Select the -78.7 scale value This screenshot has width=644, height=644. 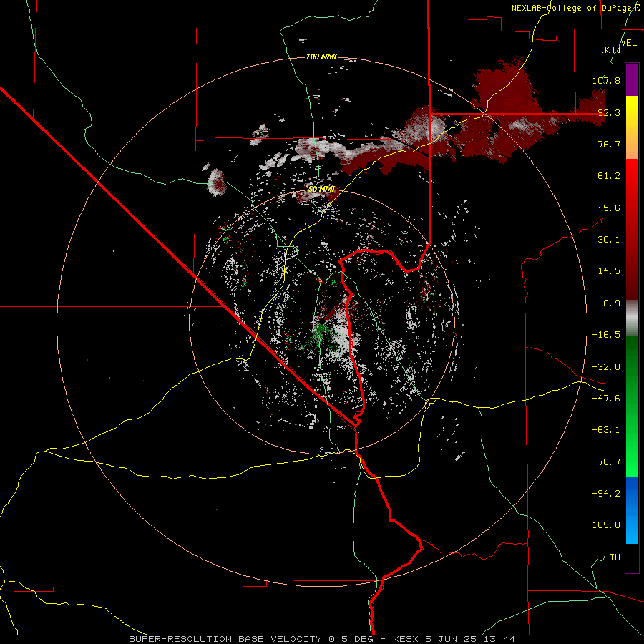coord(606,462)
